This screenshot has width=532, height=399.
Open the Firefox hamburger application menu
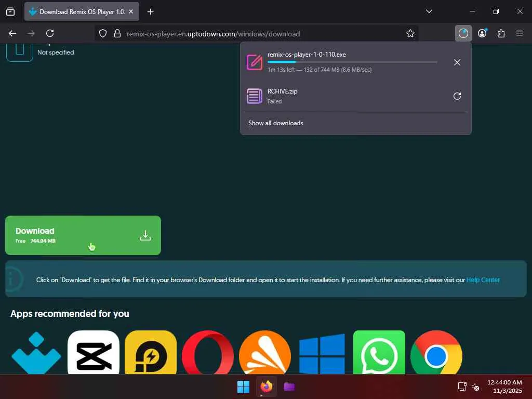[x=520, y=33]
